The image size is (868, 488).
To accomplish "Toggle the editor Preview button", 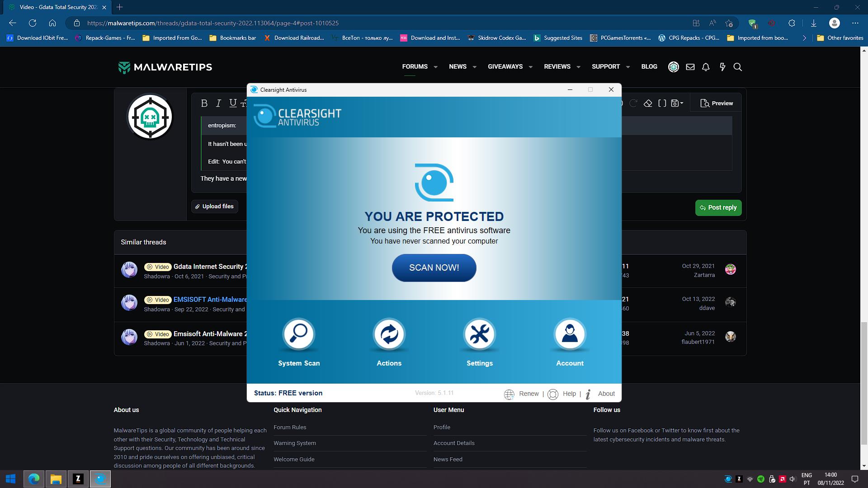I will (717, 103).
